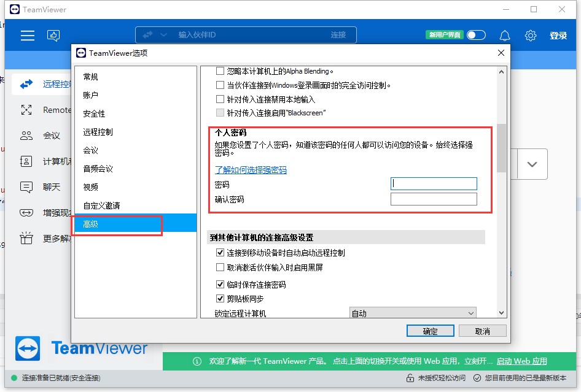Check black screen when partner input deactivated
581x392 pixels.
(220, 267)
